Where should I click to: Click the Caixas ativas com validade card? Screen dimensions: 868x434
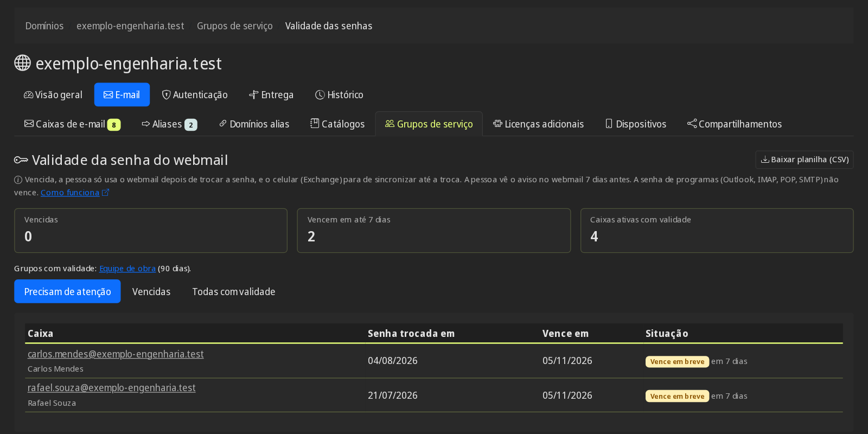(x=717, y=231)
